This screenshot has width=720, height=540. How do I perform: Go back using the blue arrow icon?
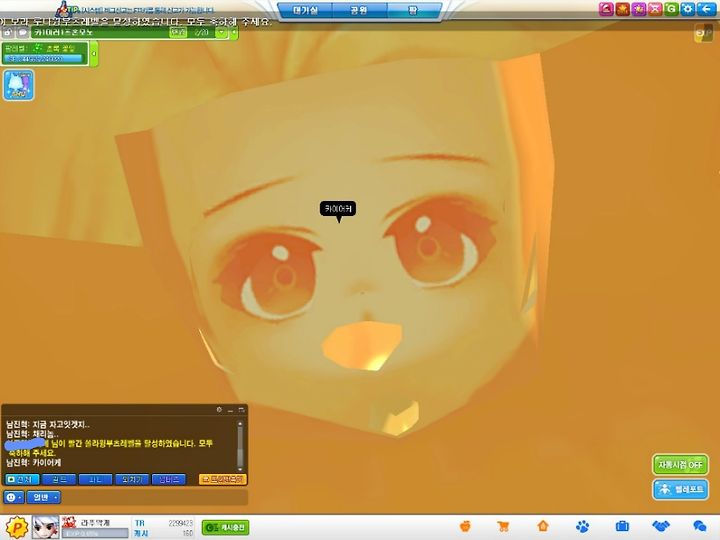705,9
